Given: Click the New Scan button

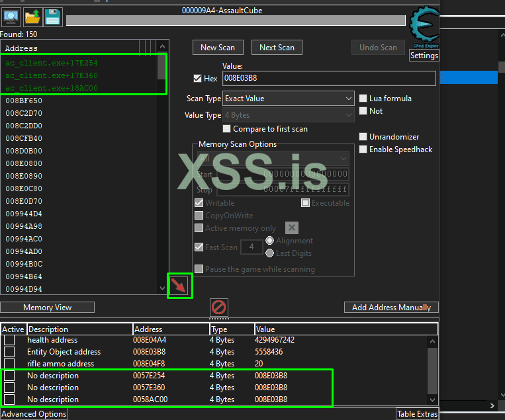Looking at the screenshot, I should [x=218, y=48].
